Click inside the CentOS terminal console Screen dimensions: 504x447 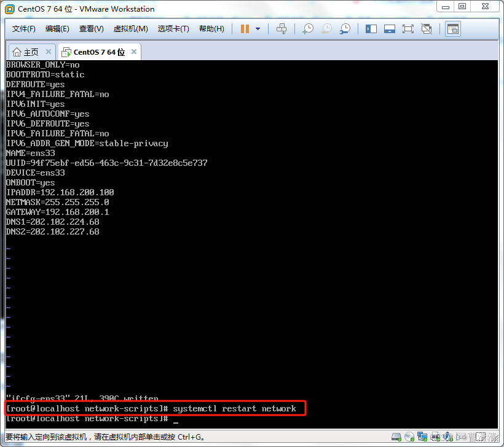[246, 246]
